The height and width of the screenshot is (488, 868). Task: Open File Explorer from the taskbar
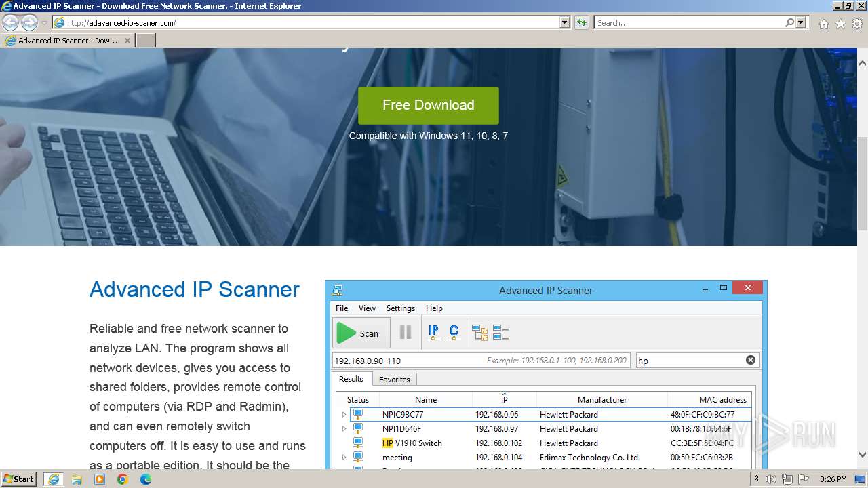coord(77,479)
